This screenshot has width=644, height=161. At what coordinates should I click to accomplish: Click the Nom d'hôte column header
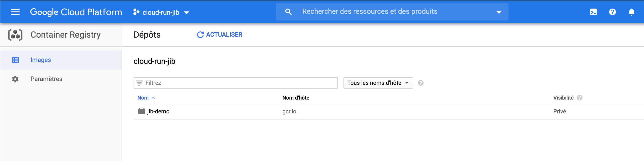[x=296, y=98]
